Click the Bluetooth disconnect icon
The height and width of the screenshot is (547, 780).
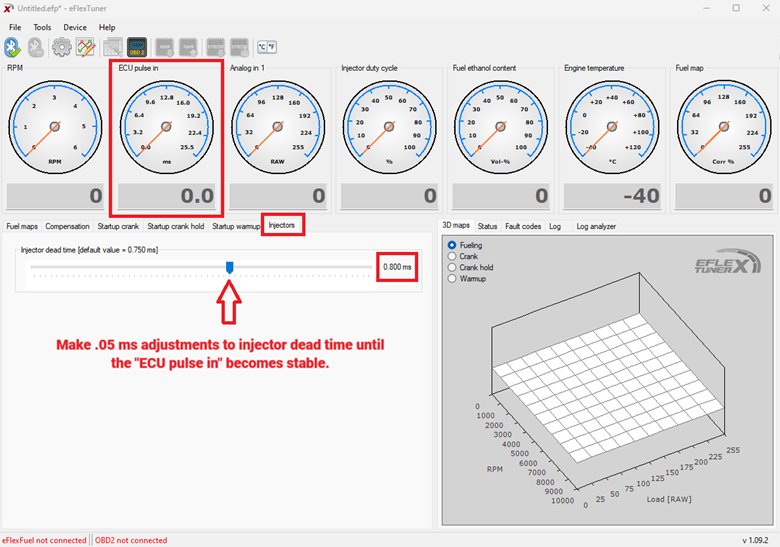[36, 47]
